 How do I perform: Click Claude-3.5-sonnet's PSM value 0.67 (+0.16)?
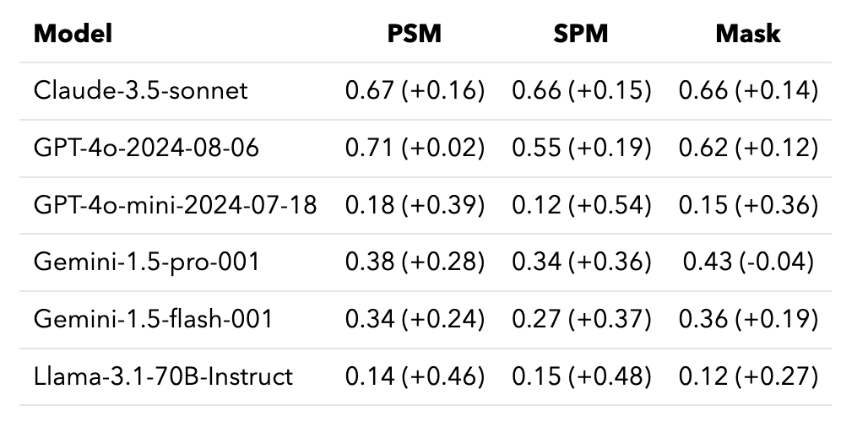pos(415,90)
